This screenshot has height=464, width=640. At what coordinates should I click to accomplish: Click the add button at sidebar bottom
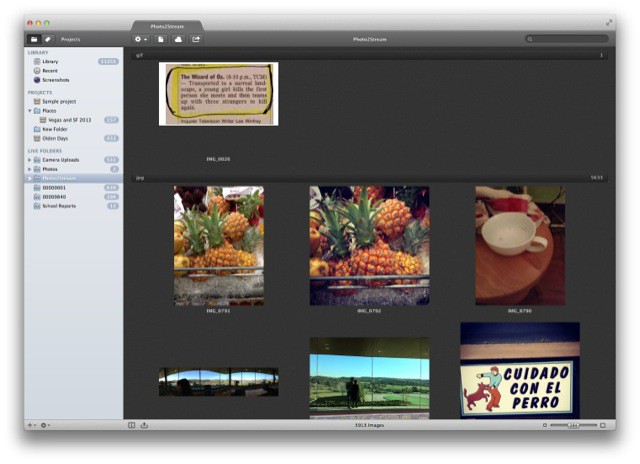[32, 425]
